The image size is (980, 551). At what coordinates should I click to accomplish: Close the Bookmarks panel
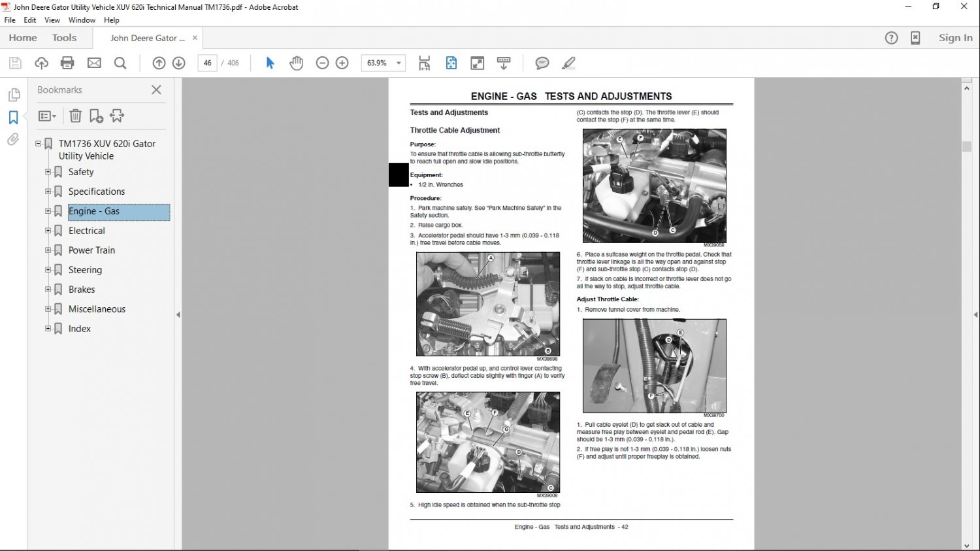click(156, 90)
